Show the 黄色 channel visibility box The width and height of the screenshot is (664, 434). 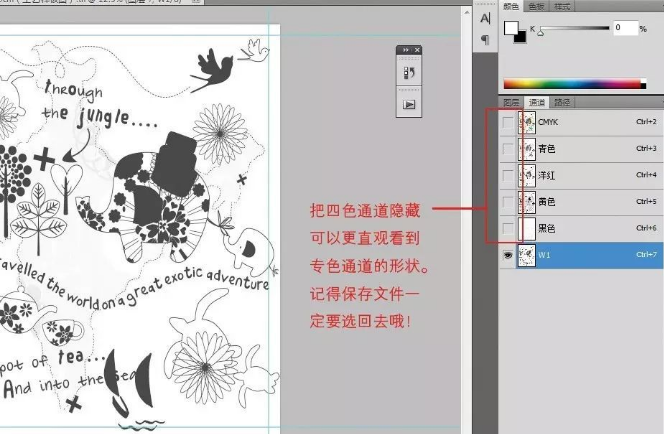(507, 202)
